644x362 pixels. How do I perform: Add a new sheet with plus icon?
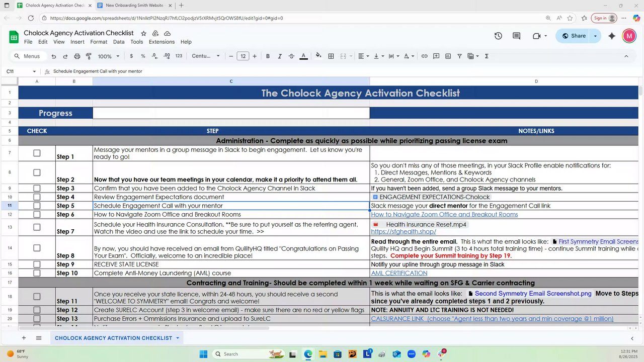[x=23, y=338]
